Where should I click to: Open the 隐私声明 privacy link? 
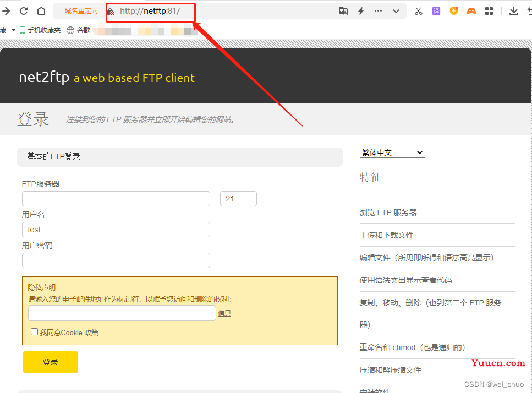pyautogui.click(x=41, y=287)
